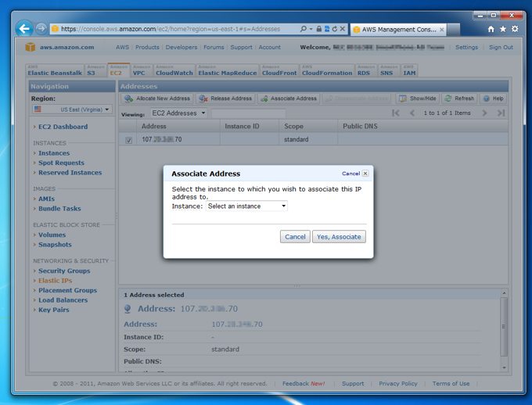Viewport: 532px width, 405px height.
Task: Open the Settings link in header
Action: [466, 47]
